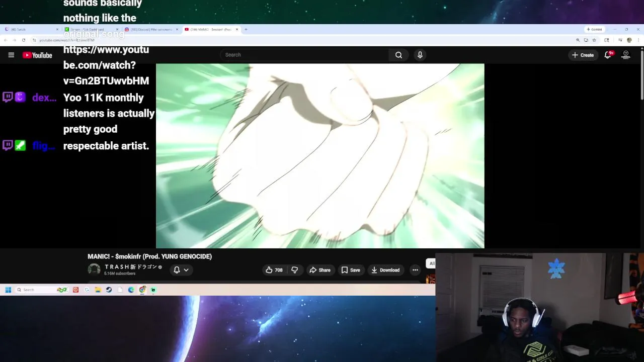Click the Create button on YouTube
Screen dimensions: 644x362
[x=583, y=55]
